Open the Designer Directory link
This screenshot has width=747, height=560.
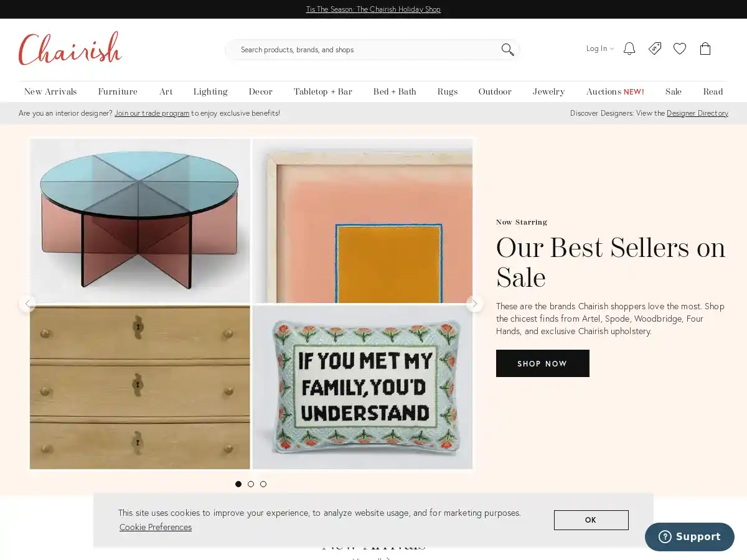(x=697, y=113)
